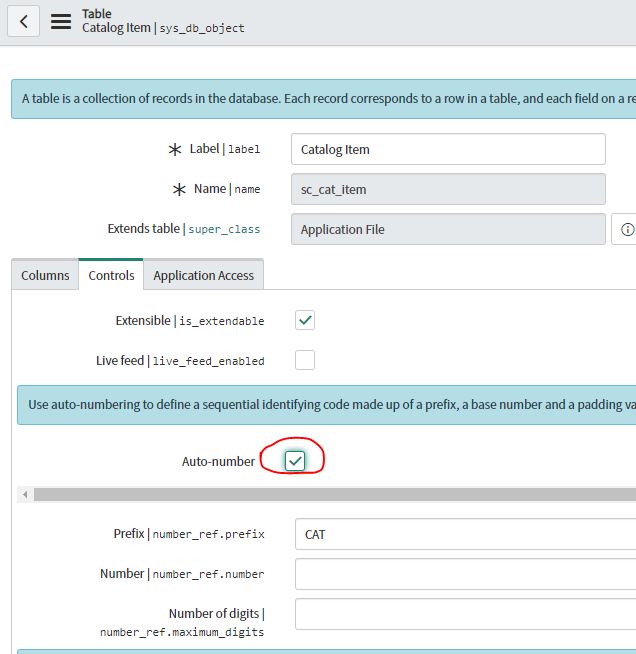Viewport: 636px width, 654px height.
Task: Switch to the Columns tab
Action: (45, 275)
